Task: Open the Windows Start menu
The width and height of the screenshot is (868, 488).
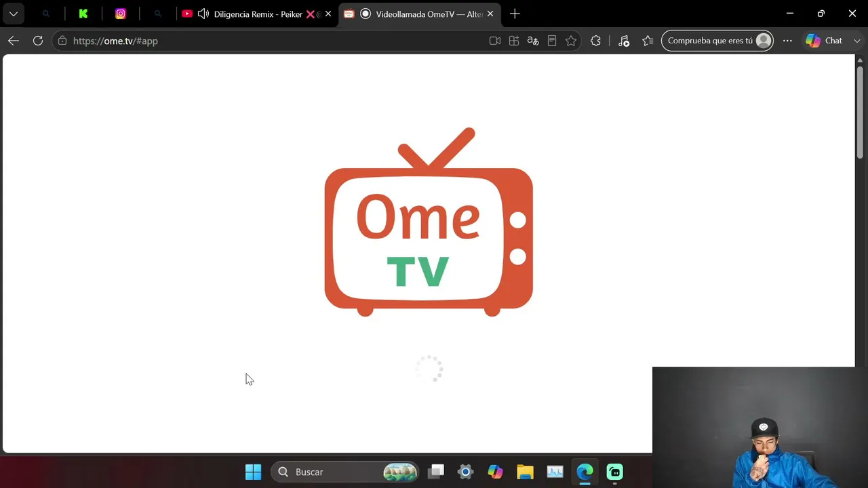Action: (x=253, y=472)
